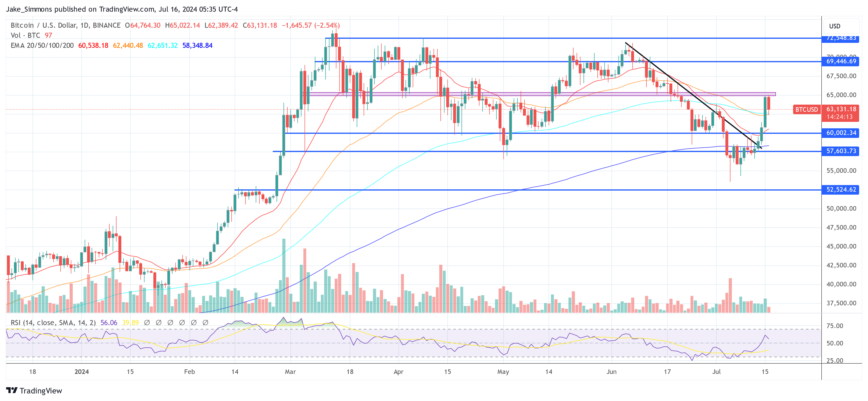This screenshot has height=401, width=868.
Task: Click the 55,000.00 price axis label
Action: (841, 171)
